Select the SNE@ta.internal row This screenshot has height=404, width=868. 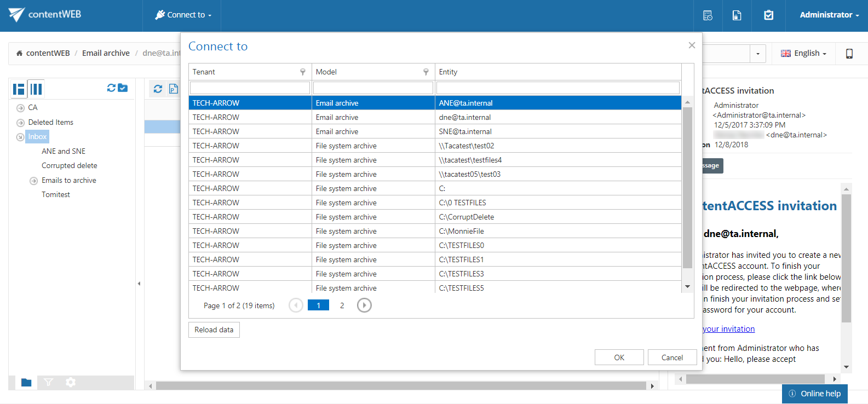point(435,131)
